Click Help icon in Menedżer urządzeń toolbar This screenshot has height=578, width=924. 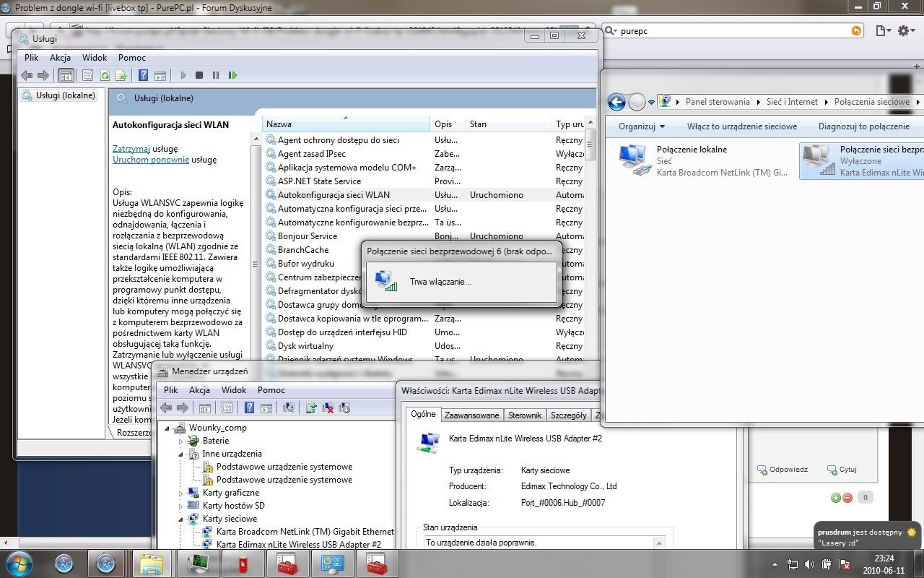click(x=250, y=407)
